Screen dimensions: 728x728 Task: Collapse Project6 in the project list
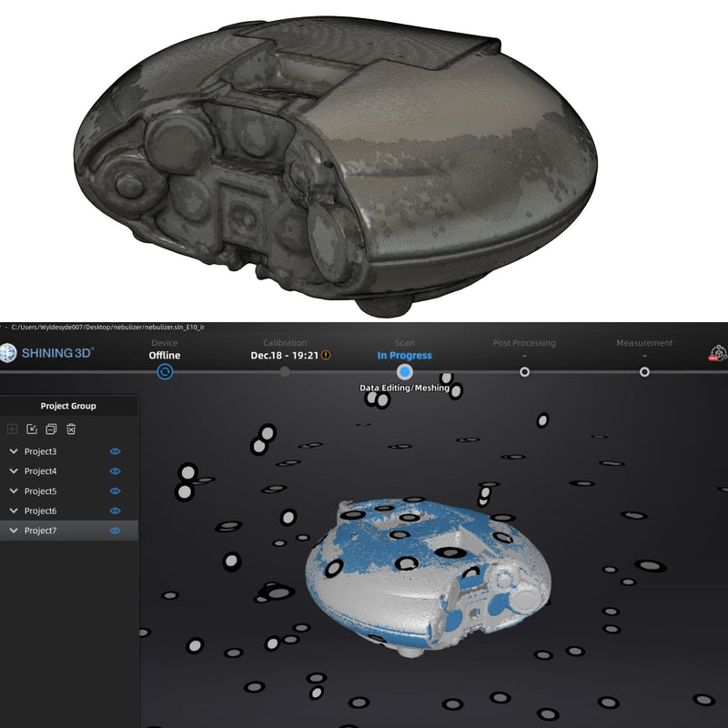13,510
